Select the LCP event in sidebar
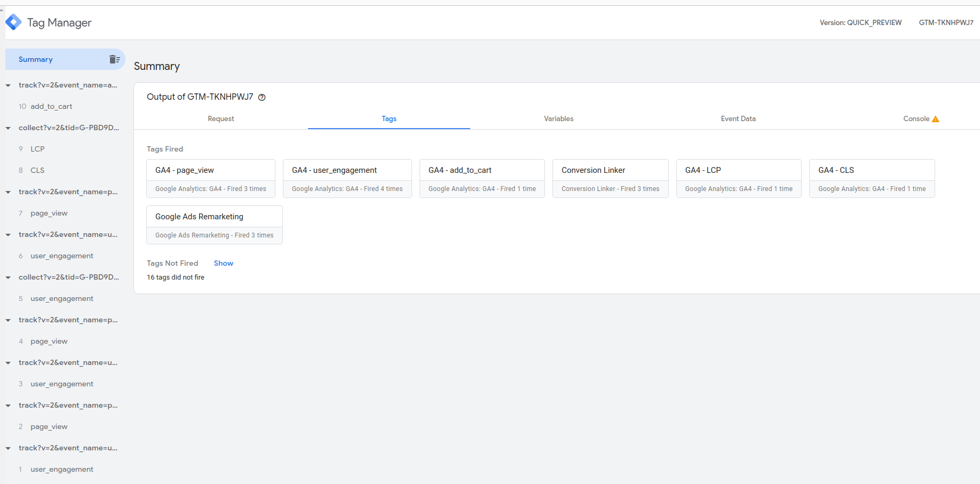Image resolution: width=980 pixels, height=484 pixels. click(x=37, y=149)
